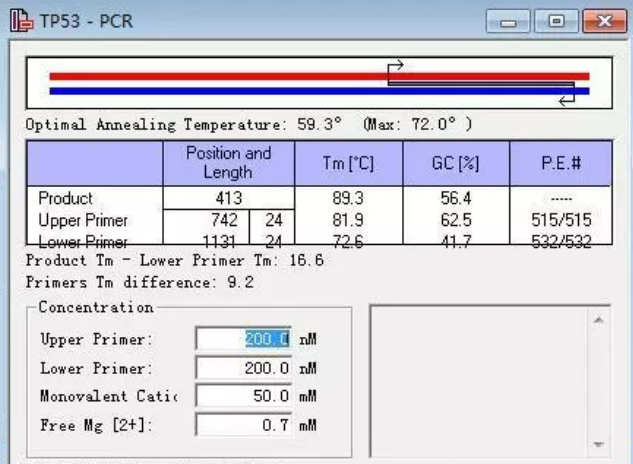Minimize the TP53 - PCR window

tap(508, 21)
